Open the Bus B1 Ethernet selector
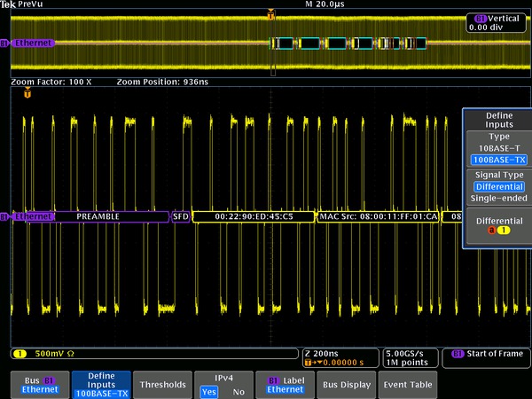This screenshot has height=399, width=532. [40, 385]
